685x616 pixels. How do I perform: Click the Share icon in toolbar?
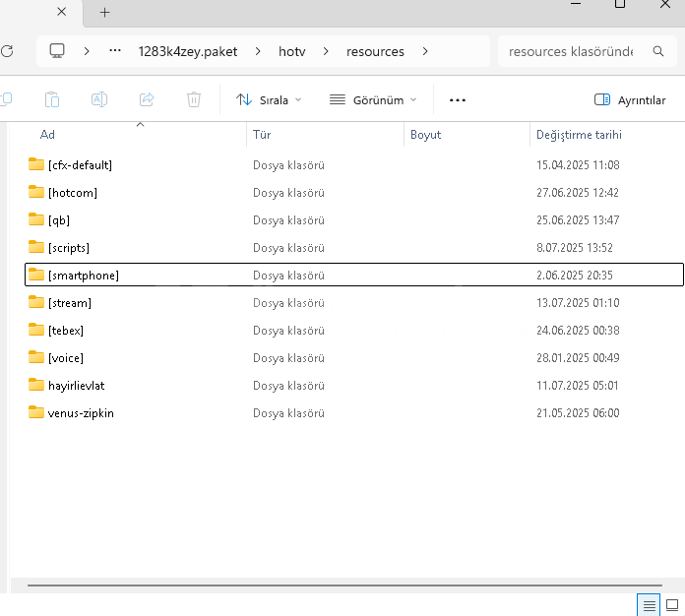pos(147,99)
